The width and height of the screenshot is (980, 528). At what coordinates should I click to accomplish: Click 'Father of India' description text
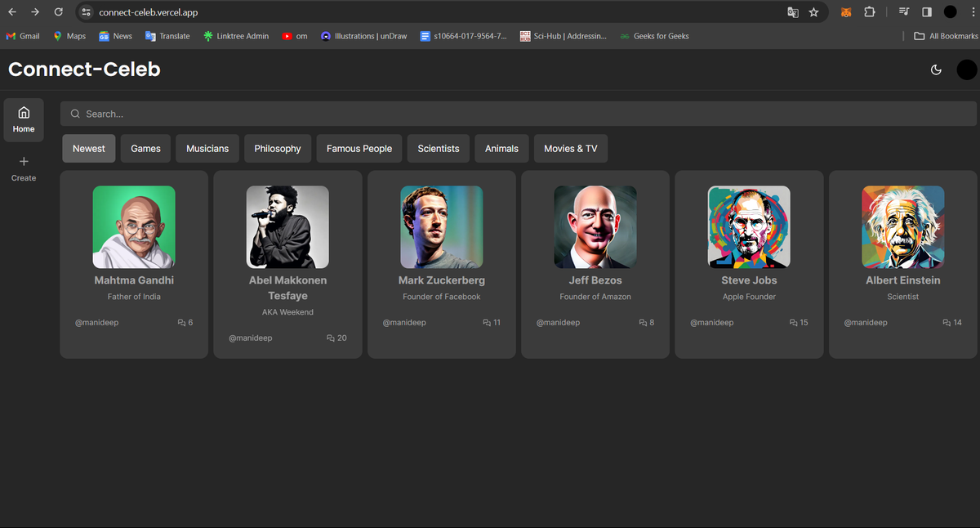click(134, 297)
